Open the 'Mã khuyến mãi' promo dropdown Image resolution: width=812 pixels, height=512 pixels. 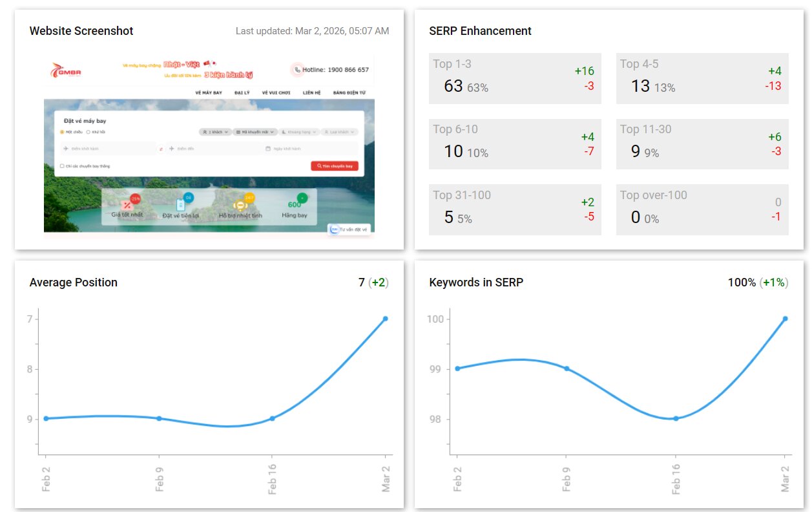point(255,132)
